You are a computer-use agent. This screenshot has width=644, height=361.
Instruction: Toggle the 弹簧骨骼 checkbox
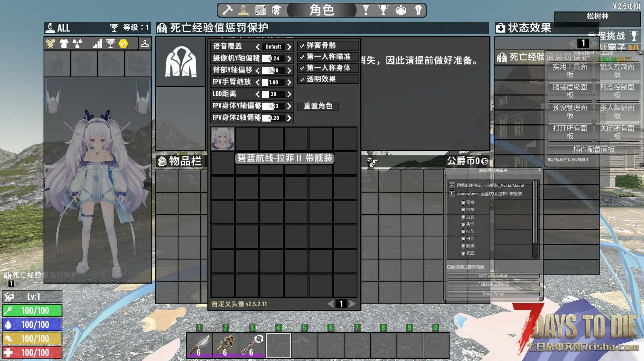[302, 46]
